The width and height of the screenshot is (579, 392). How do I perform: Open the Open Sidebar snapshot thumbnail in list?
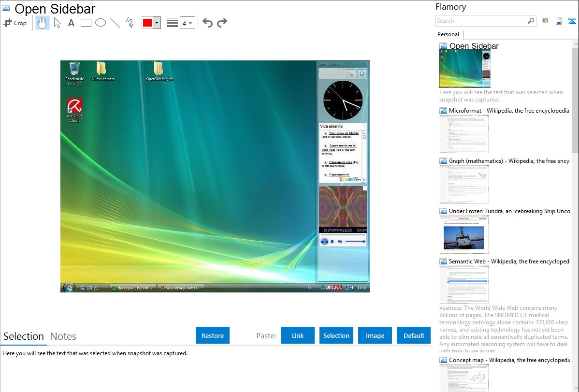click(x=465, y=69)
